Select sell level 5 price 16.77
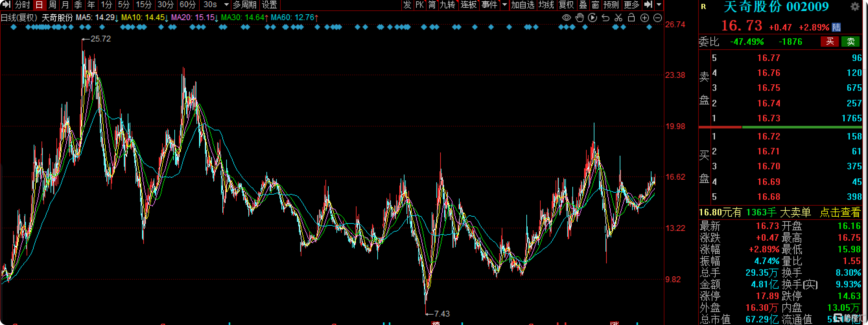This screenshot has width=868, height=325. 768,58
